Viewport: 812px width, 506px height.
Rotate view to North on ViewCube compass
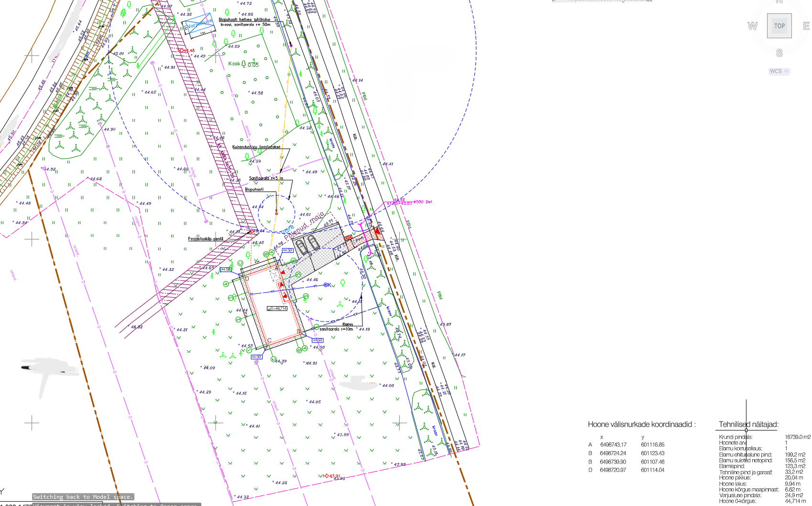[779, 2]
